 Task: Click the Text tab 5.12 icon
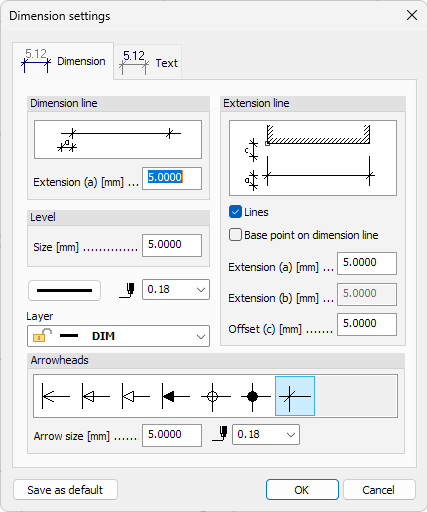[134, 62]
